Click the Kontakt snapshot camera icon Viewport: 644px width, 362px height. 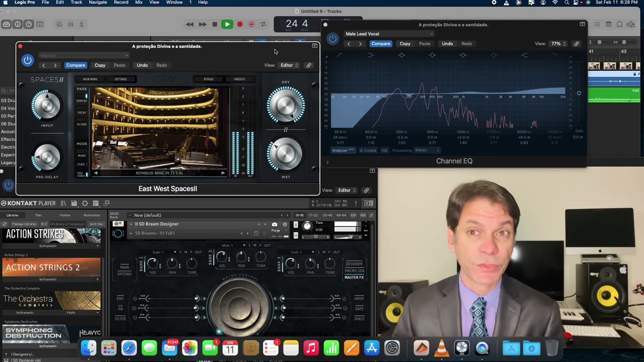pos(274,224)
